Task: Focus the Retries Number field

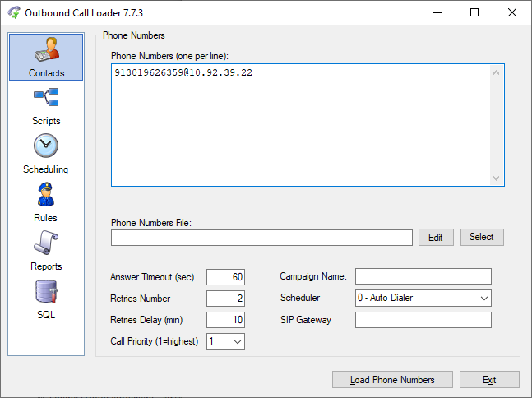Action: coord(225,298)
